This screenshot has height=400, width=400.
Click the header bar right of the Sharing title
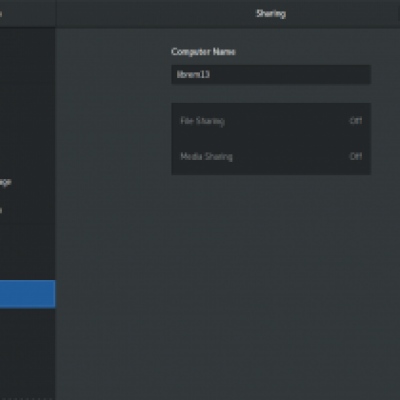pyautogui.click(x=343, y=14)
